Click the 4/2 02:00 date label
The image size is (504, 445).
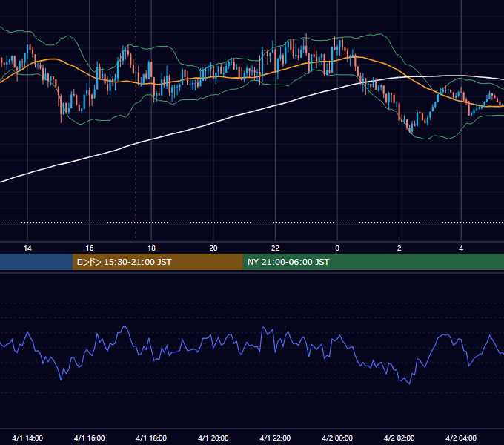(399, 438)
